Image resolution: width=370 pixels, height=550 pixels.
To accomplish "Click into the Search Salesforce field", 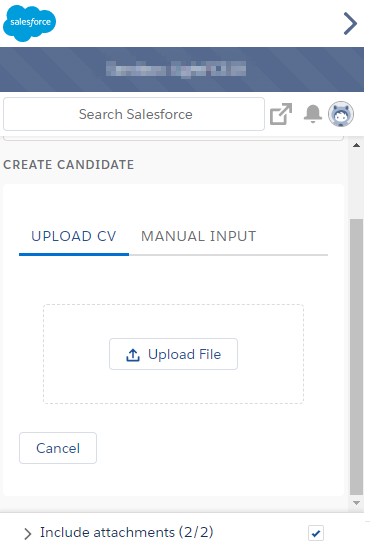I will pos(134,114).
